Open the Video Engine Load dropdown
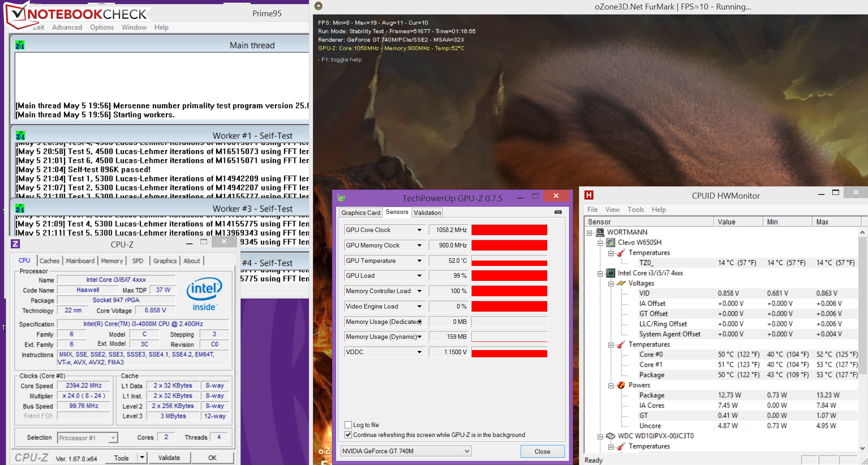The height and width of the screenshot is (465, 868). tap(419, 306)
